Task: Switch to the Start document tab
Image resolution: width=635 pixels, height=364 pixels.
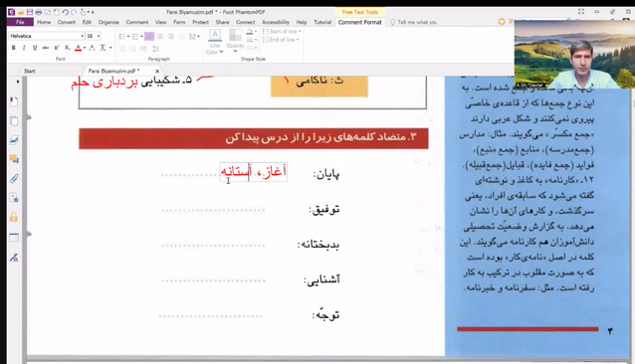Action: (x=30, y=72)
